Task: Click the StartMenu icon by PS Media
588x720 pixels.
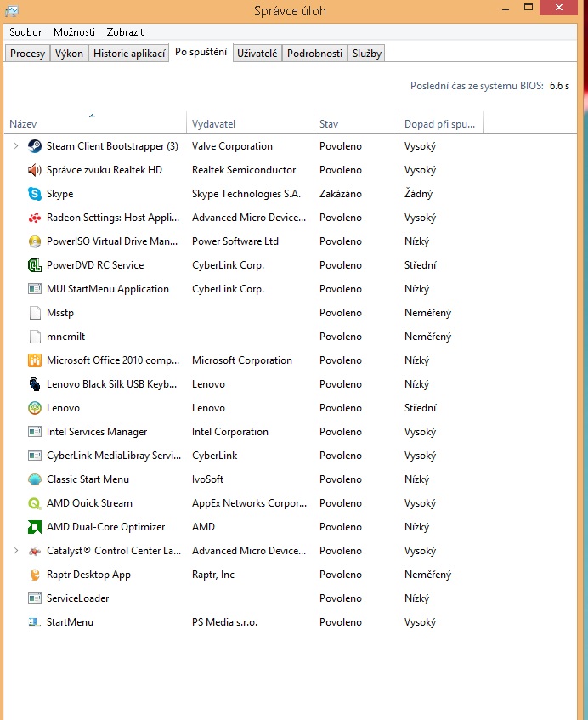Action: coord(35,622)
